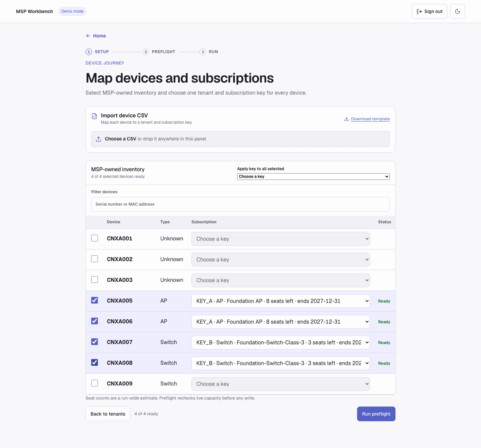This screenshot has height=448, width=481.
Task: Tick the CNXA009 device checkbox
Action: tap(95, 383)
